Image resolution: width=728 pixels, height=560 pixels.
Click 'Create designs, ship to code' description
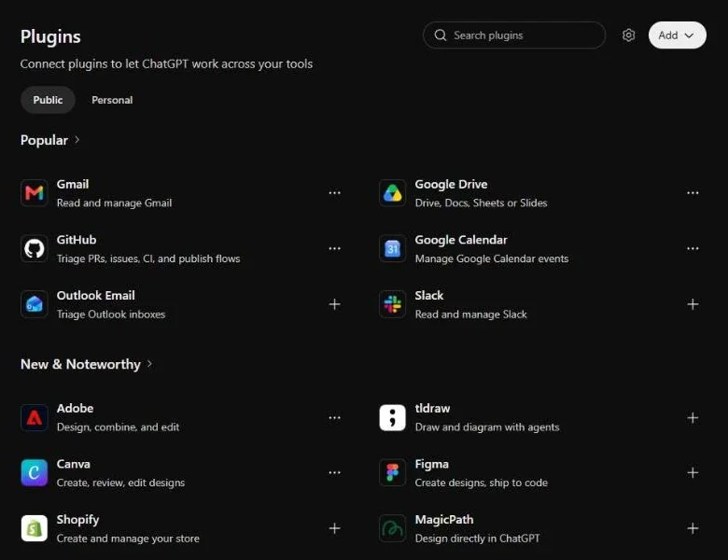click(x=482, y=483)
